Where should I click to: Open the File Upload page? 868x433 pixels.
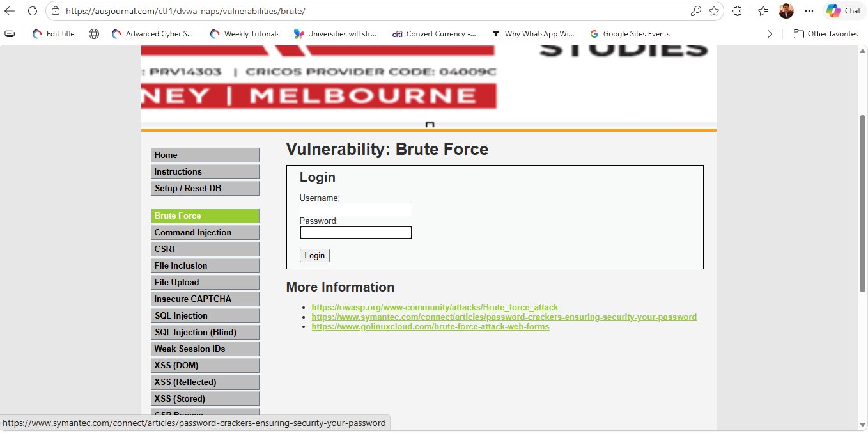[x=205, y=283]
